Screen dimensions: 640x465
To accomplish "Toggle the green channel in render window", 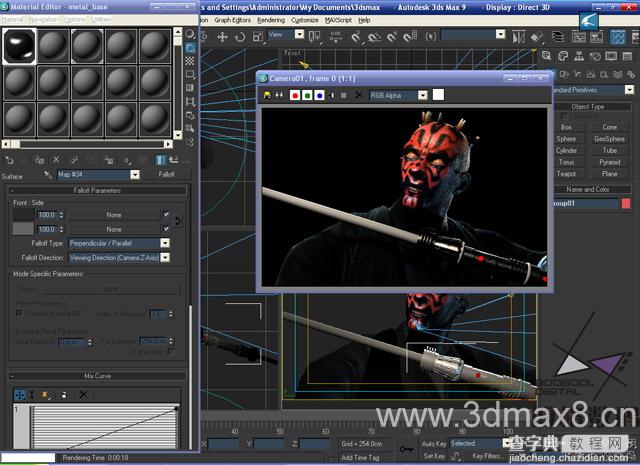I will coord(307,95).
